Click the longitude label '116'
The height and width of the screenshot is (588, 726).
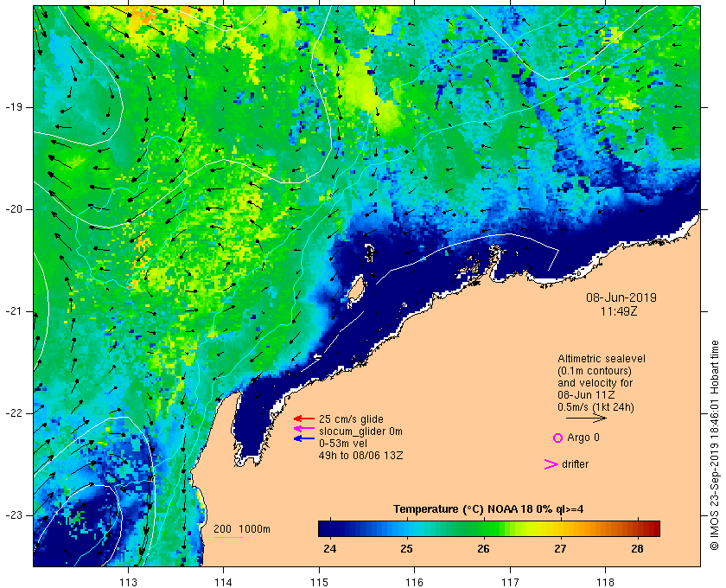point(414,583)
